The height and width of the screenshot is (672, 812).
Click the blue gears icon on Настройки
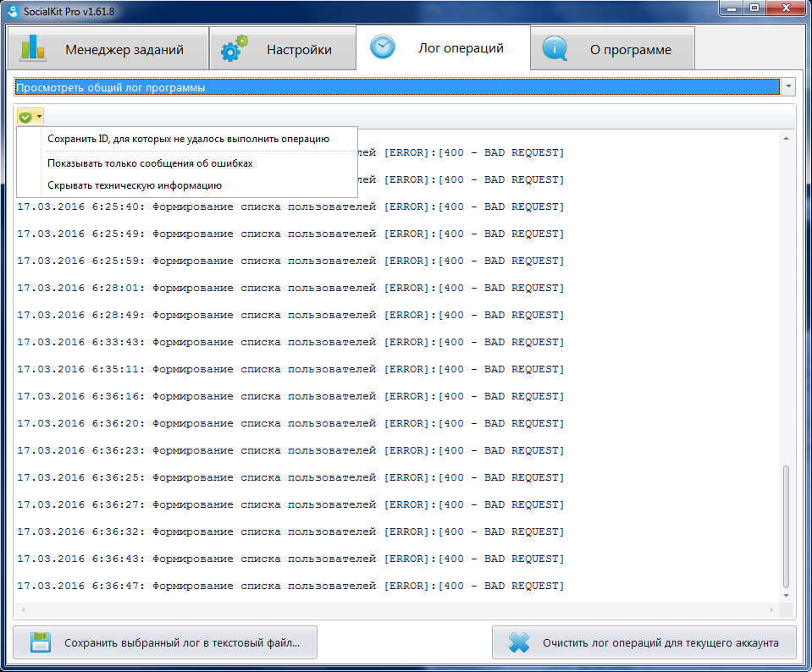(x=234, y=48)
